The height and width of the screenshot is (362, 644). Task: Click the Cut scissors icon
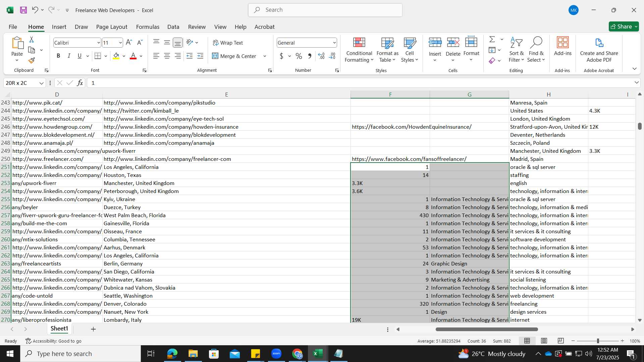pos(32,40)
